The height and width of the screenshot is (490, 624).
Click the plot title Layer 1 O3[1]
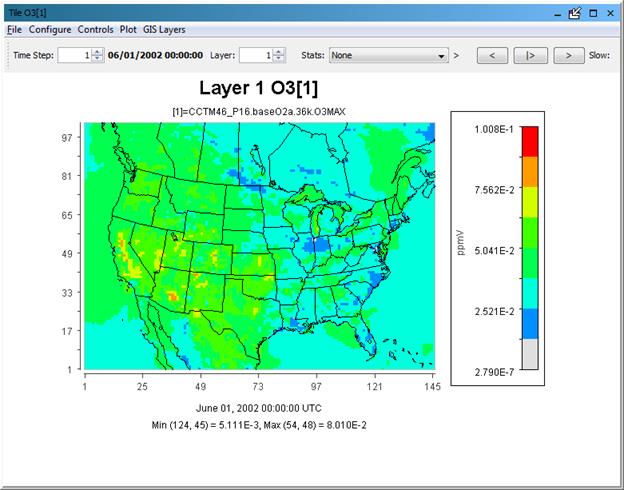[259, 88]
